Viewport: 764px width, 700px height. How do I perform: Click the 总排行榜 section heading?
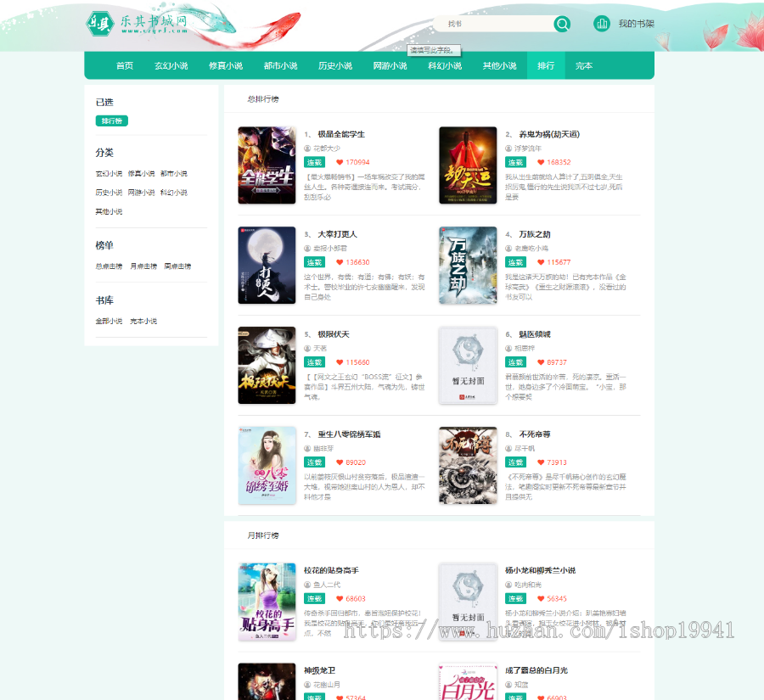tap(263, 99)
